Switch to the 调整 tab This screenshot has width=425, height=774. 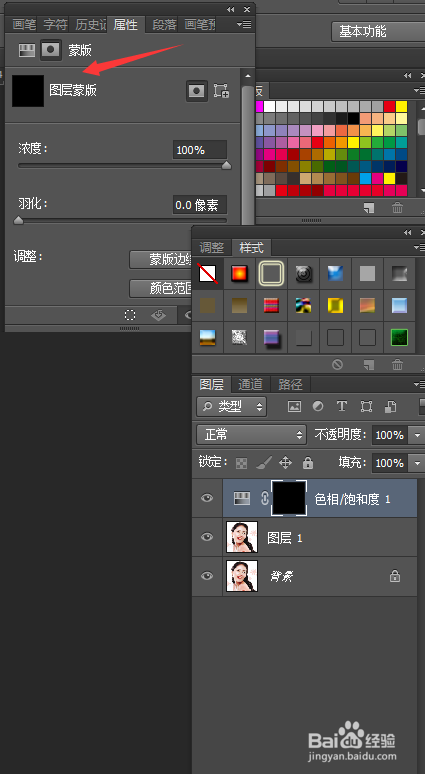tap(211, 247)
